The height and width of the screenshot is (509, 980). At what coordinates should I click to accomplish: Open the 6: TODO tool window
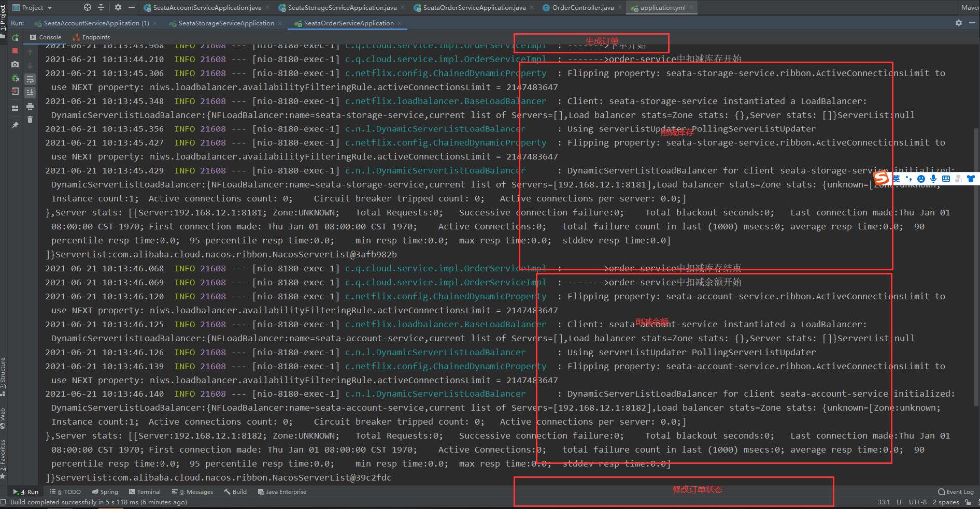coord(65,492)
